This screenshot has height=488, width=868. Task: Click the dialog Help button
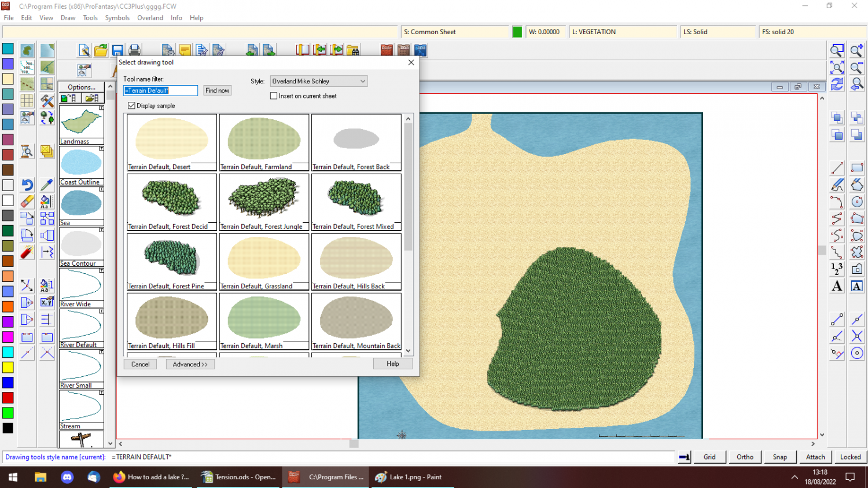point(393,364)
